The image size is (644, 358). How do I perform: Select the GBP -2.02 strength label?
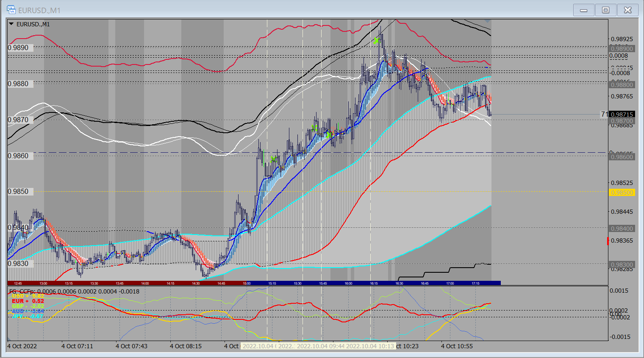(28, 306)
